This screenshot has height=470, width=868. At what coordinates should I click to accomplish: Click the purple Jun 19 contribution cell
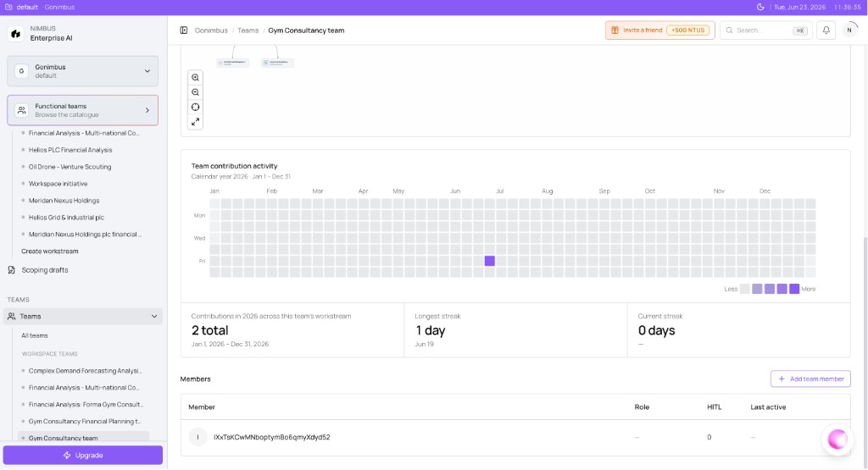click(489, 261)
